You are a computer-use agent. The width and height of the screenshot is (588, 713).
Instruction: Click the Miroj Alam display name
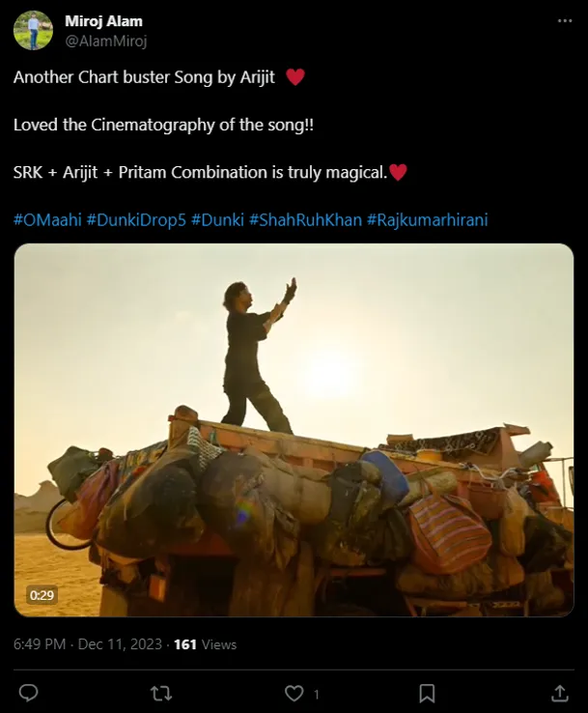[x=103, y=21]
